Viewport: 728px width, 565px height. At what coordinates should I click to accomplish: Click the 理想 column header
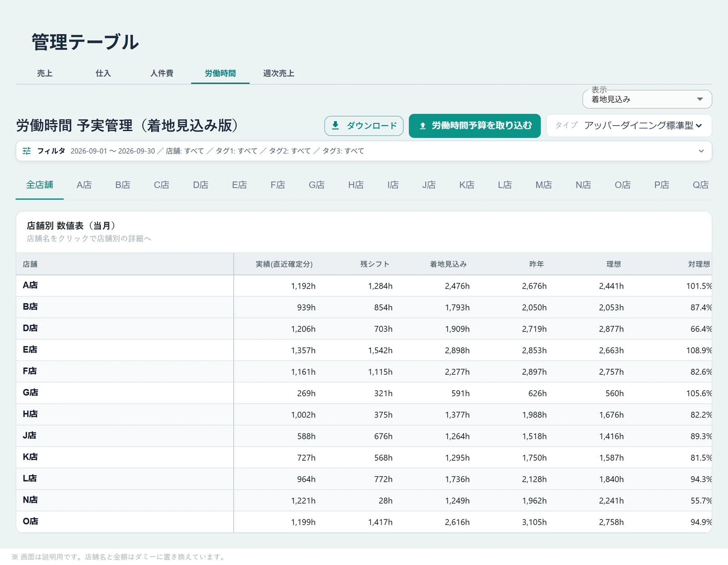613,264
